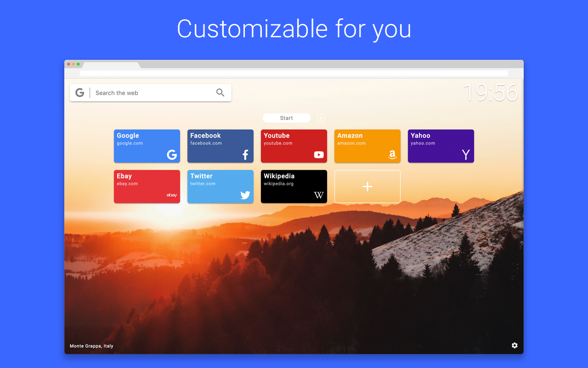Click the Monte Grappa, Italy photo credit
Image resolution: width=588 pixels, height=368 pixels.
pos(91,346)
